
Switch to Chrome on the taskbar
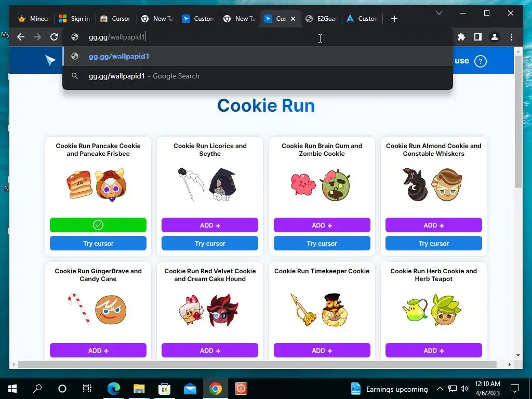[x=216, y=389]
